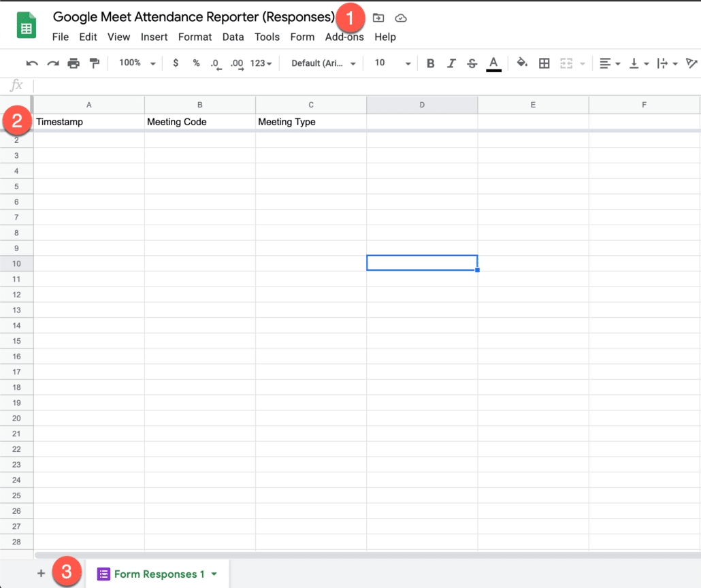Click into the formula bar
The height and width of the screenshot is (588, 701).
tap(367, 85)
